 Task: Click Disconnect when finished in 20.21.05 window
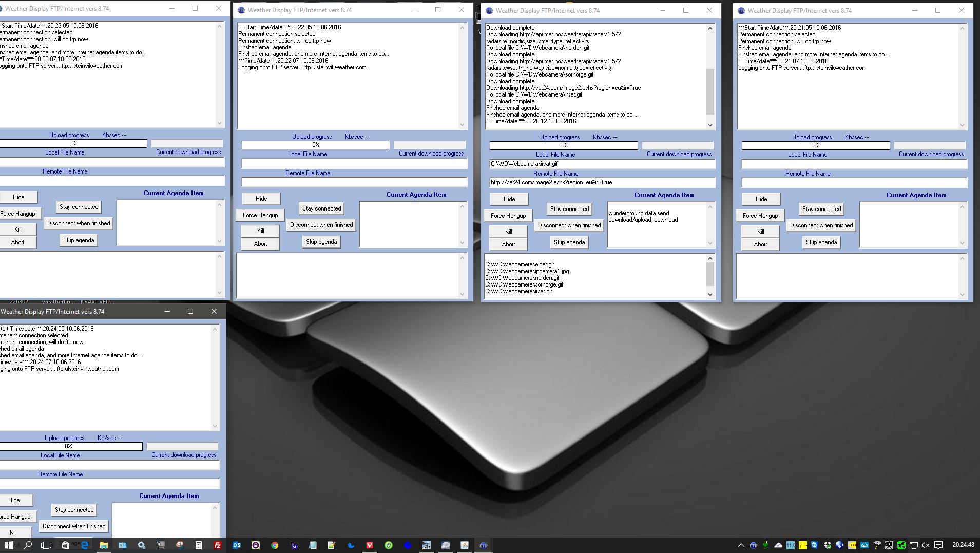coord(821,225)
